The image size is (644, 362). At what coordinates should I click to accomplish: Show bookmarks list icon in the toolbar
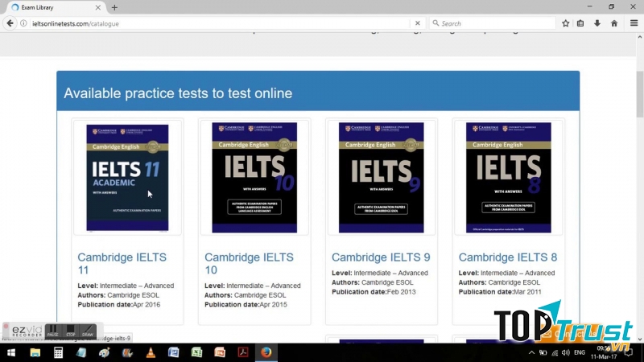(x=580, y=23)
